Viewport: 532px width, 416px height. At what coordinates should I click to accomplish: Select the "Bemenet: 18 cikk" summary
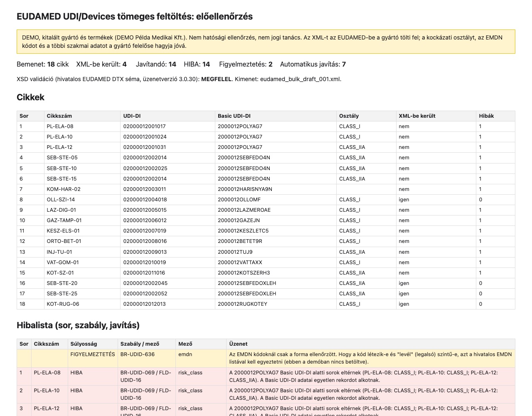43,64
